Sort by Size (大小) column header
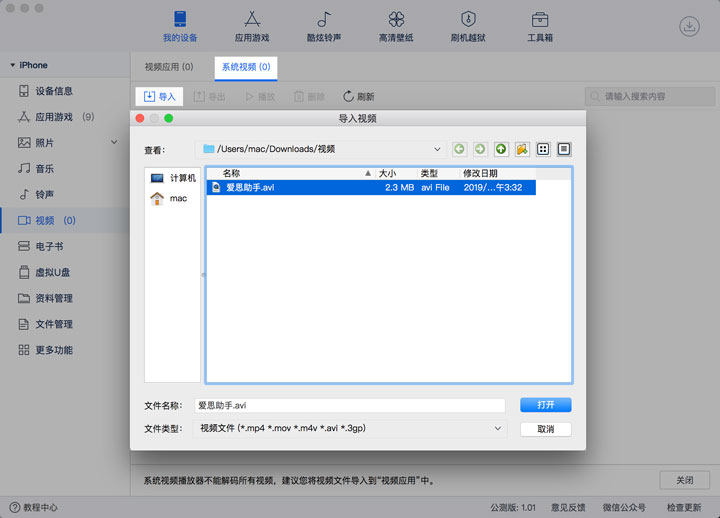 click(396, 173)
